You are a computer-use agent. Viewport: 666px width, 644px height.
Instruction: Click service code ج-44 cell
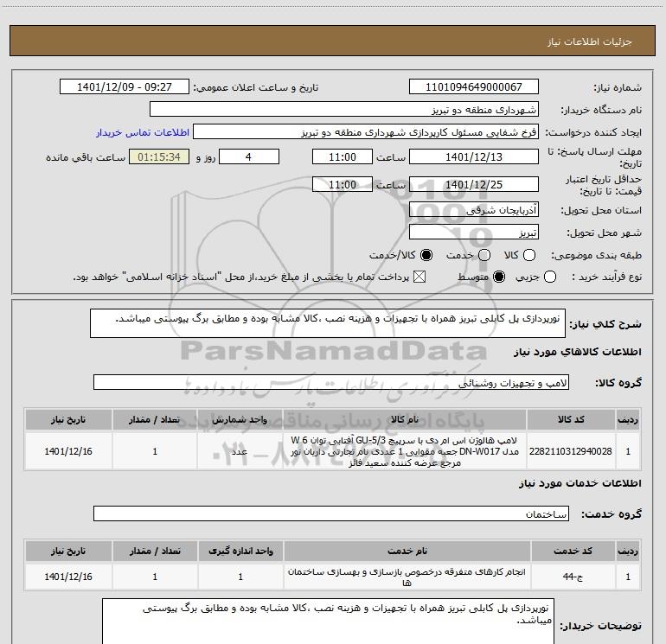pos(573,577)
